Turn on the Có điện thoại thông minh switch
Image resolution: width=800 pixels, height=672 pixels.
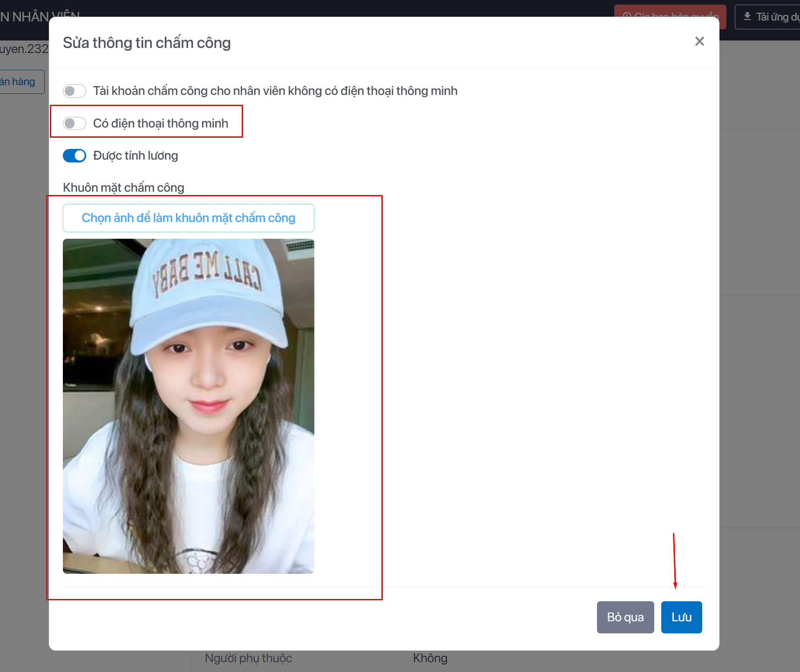[75, 123]
